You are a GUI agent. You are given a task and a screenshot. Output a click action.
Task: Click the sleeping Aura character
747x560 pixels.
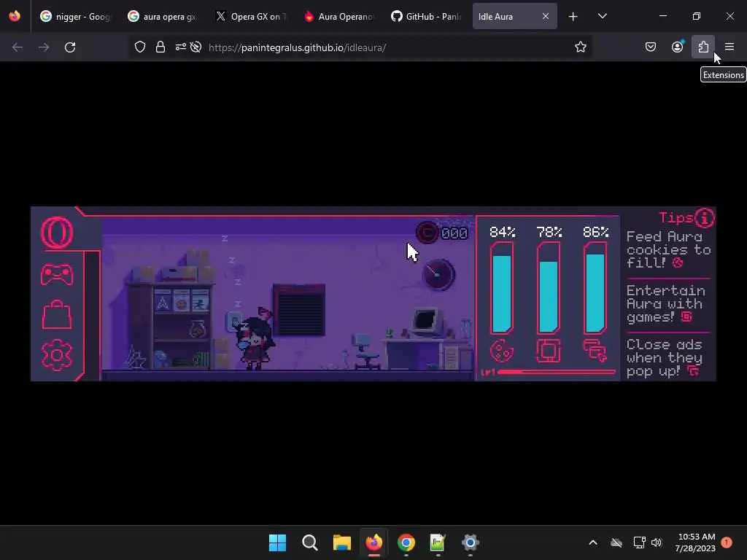tap(255, 339)
